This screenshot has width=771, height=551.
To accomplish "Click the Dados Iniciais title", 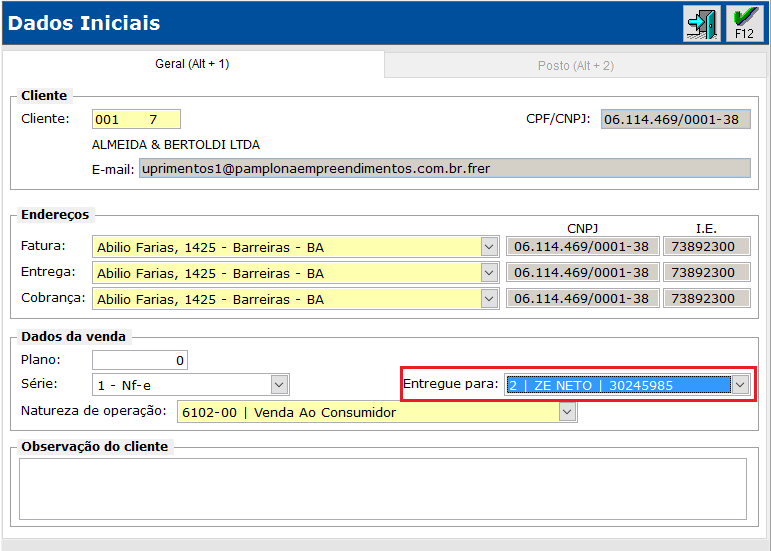I will [x=84, y=23].
